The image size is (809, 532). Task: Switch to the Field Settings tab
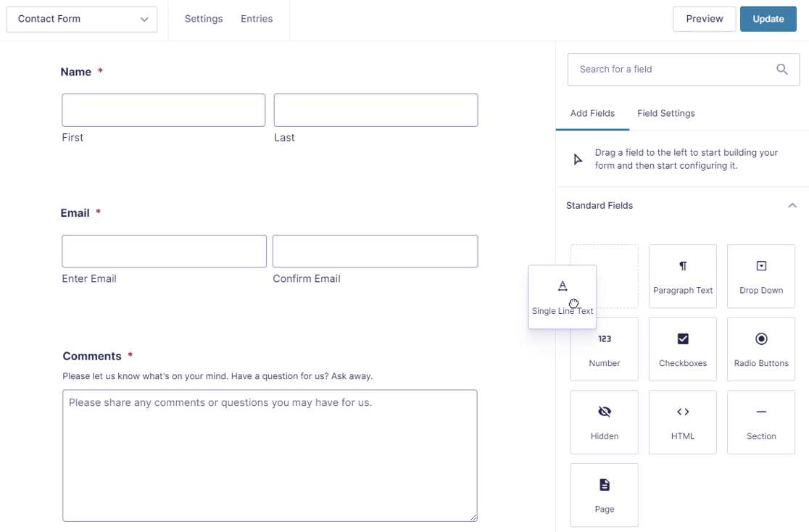tap(665, 113)
